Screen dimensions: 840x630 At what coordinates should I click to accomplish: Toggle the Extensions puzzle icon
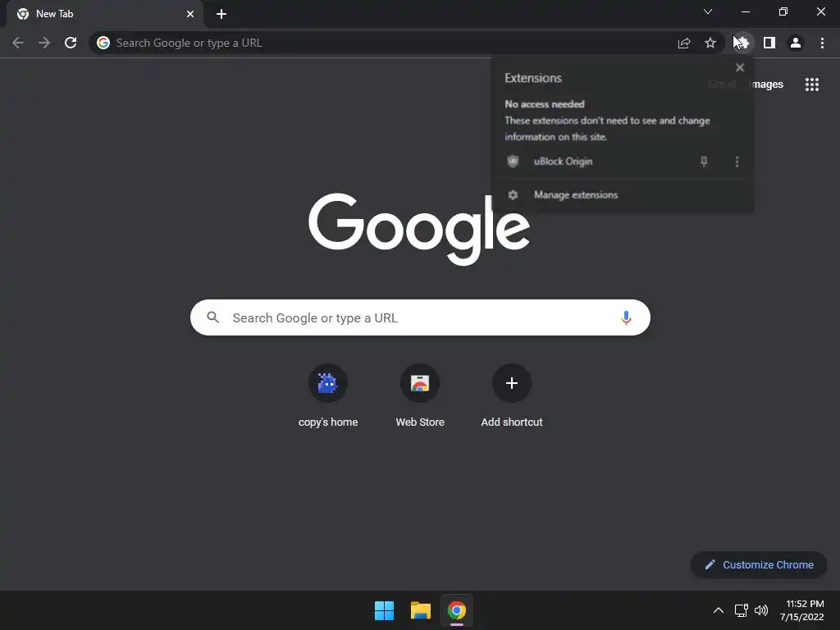pos(742,43)
